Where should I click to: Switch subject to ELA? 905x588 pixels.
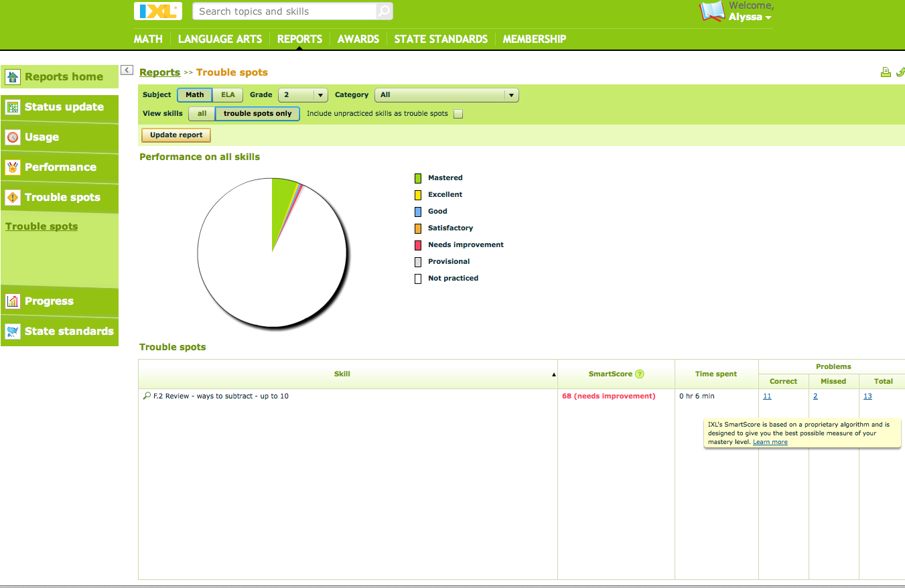[228, 94]
